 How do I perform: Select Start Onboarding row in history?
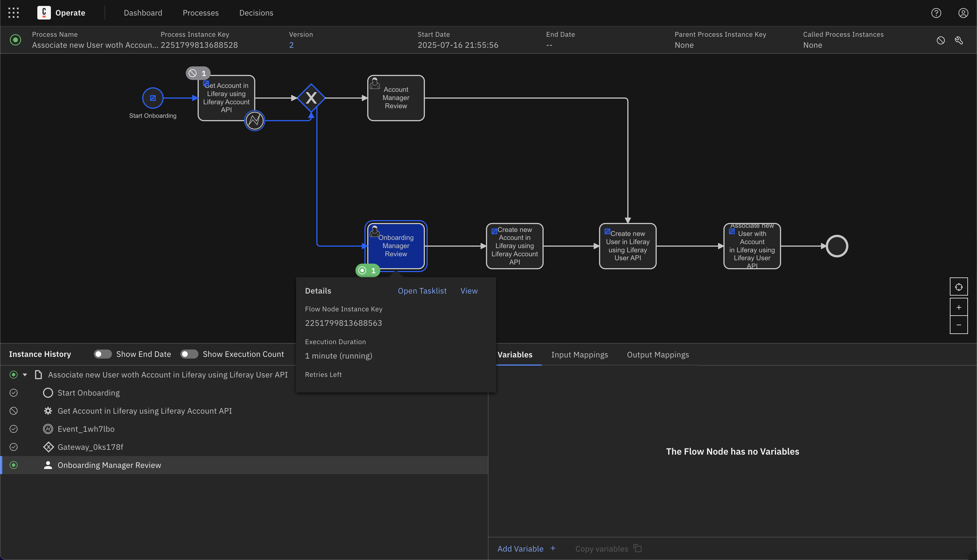pyautogui.click(x=244, y=393)
